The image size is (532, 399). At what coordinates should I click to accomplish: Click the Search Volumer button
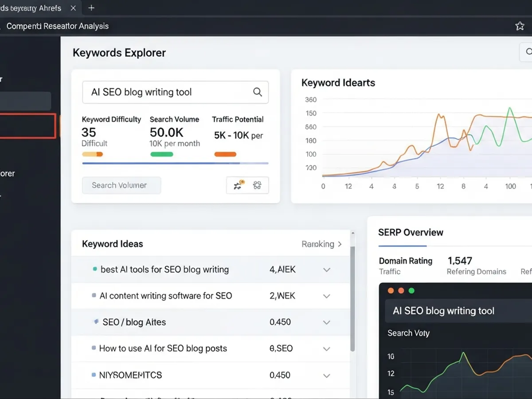click(x=121, y=185)
